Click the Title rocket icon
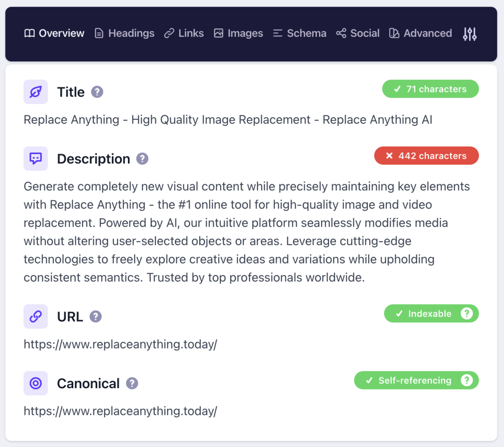This screenshot has width=504, height=447. pos(35,92)
